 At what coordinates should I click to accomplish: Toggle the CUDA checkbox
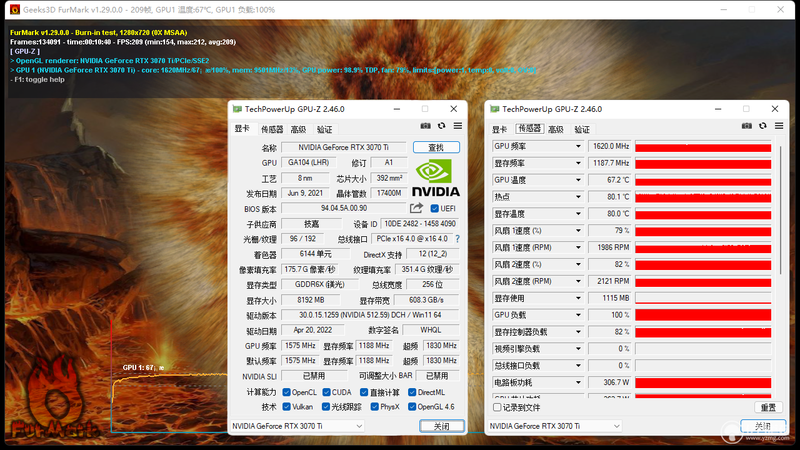tap(327, 392)
